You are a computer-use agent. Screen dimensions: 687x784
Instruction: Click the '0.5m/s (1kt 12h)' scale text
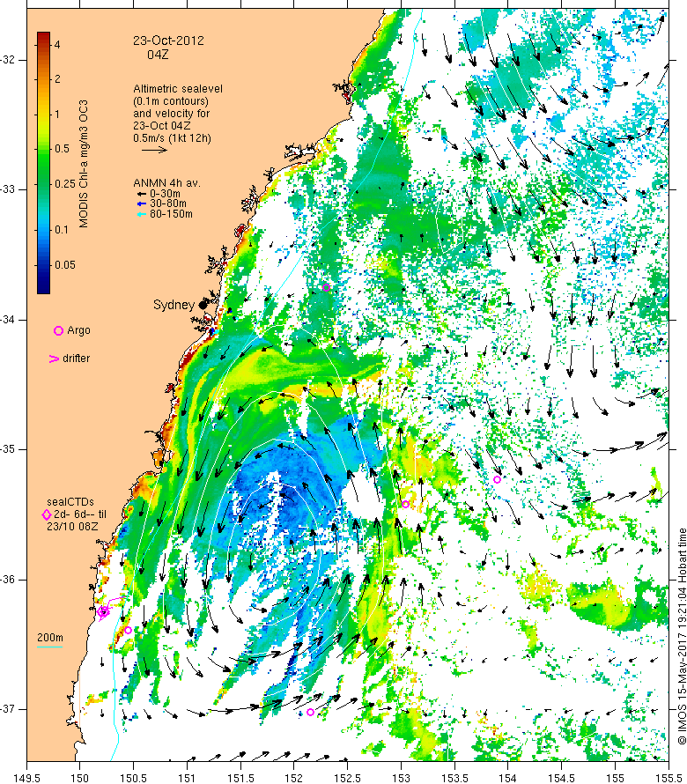click(x=172, y=137)
